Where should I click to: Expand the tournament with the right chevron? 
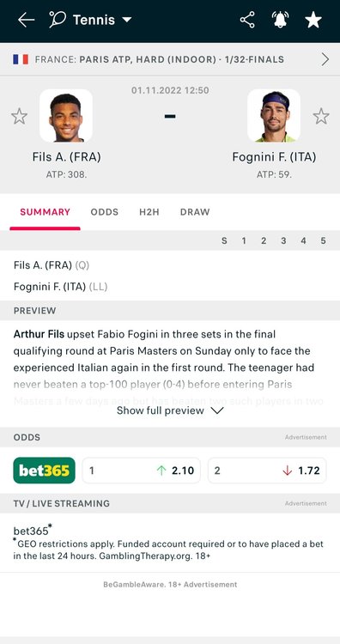click(x=325, y=59)
